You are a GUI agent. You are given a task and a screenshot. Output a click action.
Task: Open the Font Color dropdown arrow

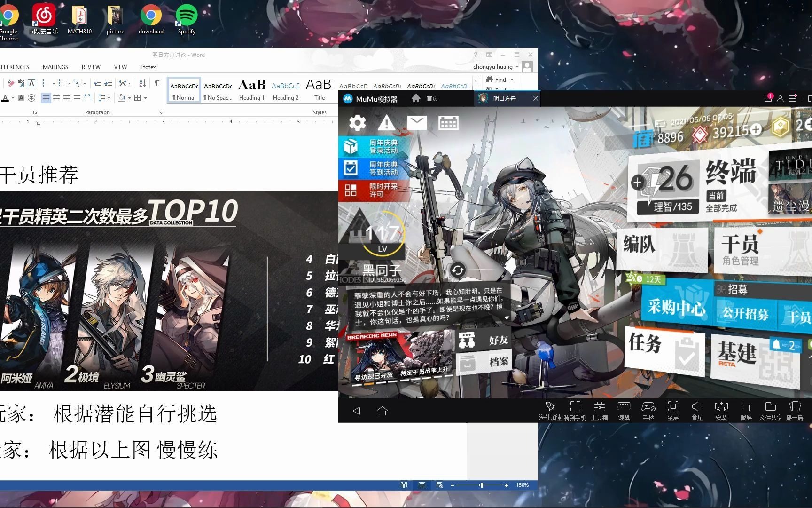coord(13,98)
